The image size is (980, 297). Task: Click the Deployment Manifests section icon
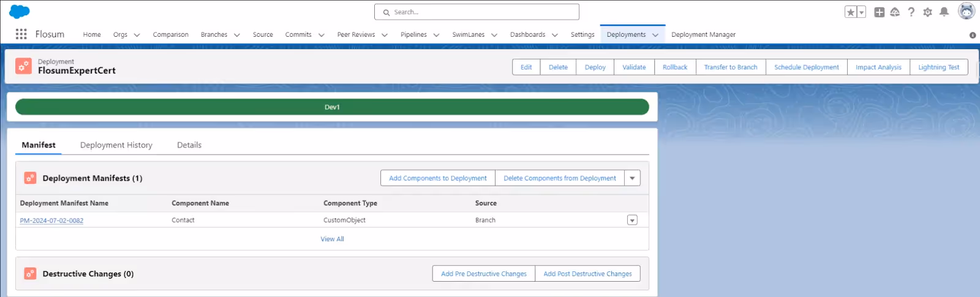30,178
